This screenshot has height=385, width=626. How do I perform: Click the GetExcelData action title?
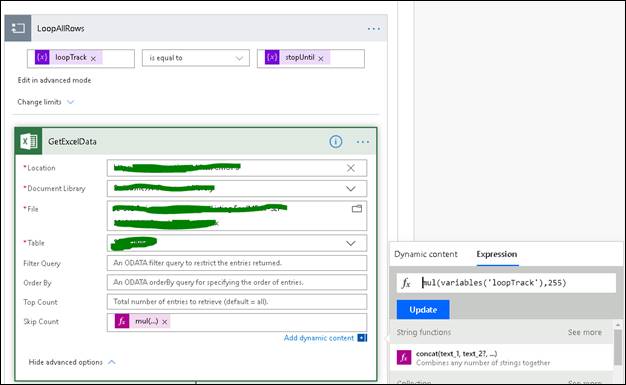[72, 141]
